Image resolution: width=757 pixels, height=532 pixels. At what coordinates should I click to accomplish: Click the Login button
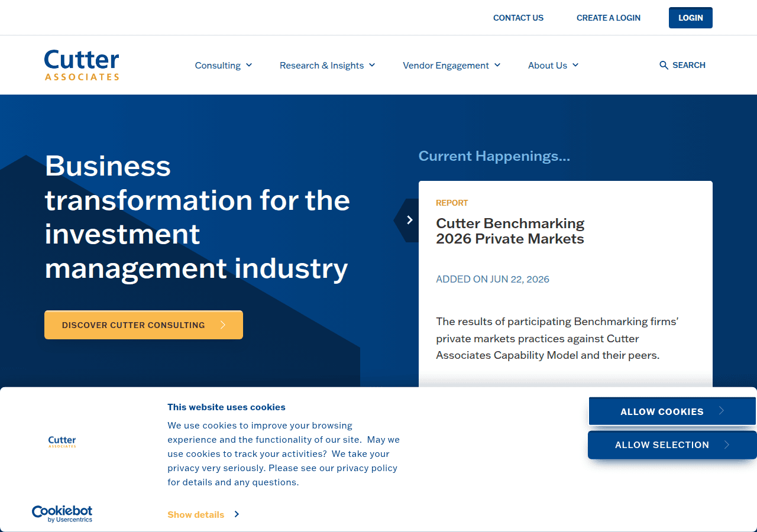click(691, 18)
